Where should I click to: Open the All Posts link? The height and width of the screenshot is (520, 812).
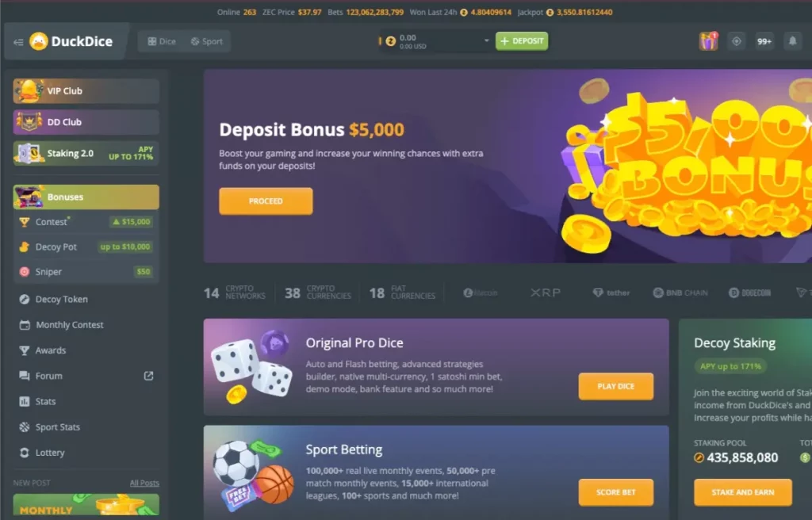[x=144, y=483]
